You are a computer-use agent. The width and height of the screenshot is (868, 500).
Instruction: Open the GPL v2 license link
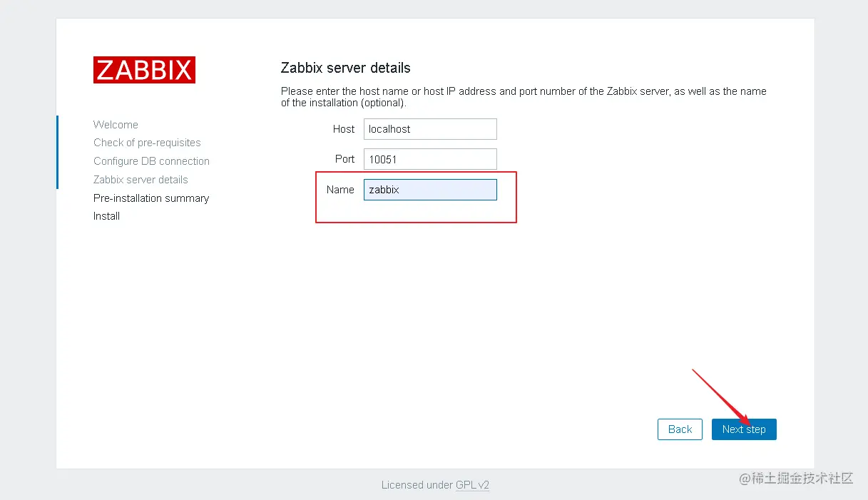[472, 485]
